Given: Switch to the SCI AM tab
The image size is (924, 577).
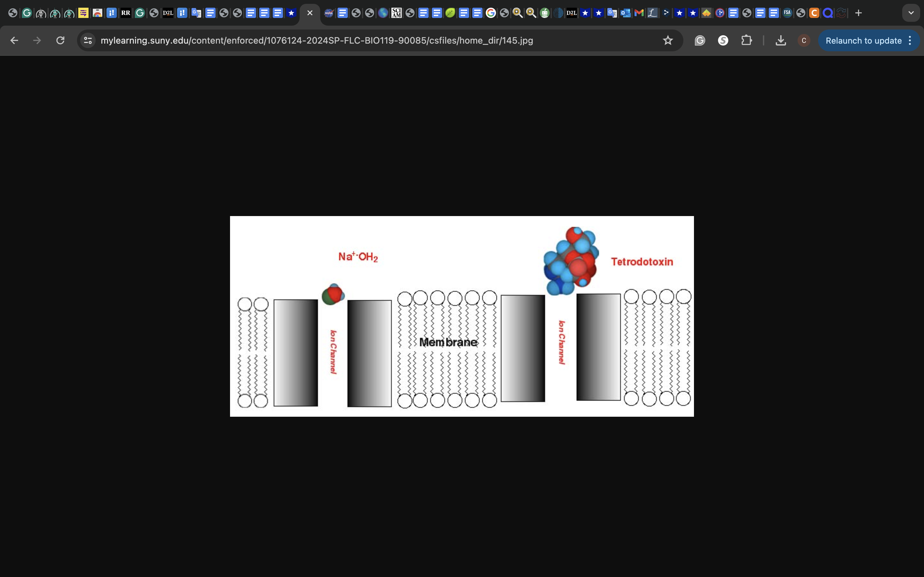Looking at the screenshot, I should pyautogui.click(x=396, y=13).
